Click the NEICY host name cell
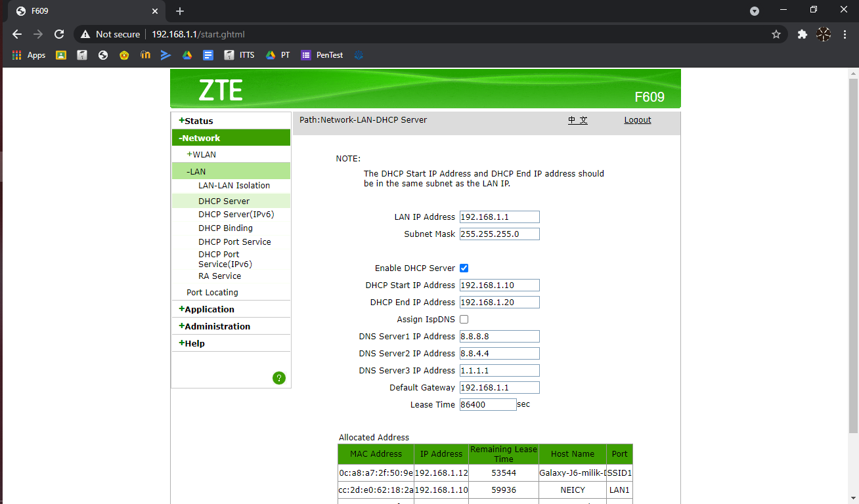Viewport: 859px width, 504px height. coord(573,490)
